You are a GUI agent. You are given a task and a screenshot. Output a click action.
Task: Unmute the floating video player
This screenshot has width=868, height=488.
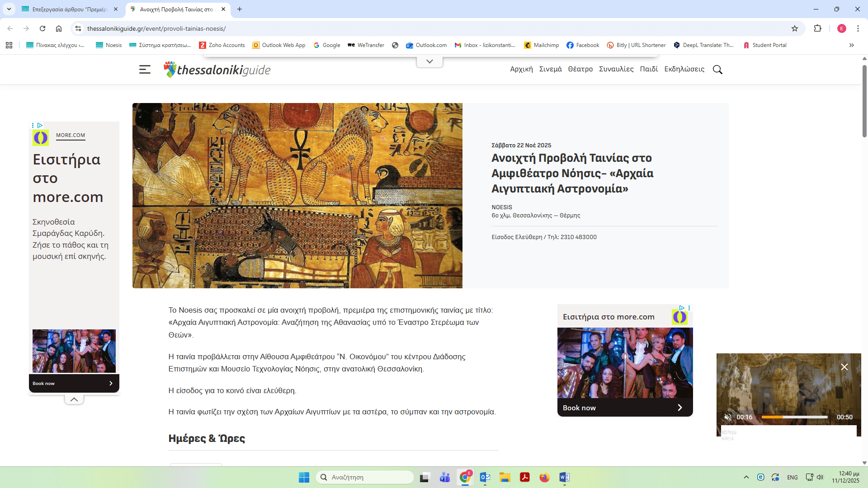click(x=727, y=417)
